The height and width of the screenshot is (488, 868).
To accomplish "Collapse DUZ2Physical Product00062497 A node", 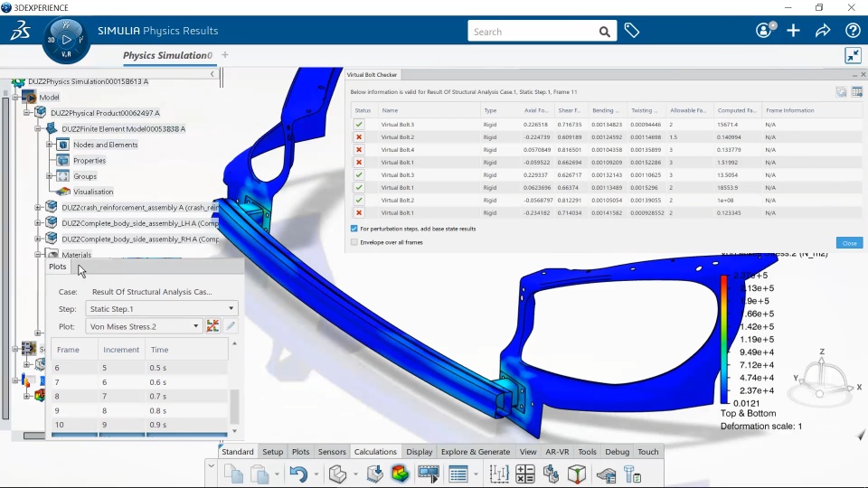I will coord(26,113).
